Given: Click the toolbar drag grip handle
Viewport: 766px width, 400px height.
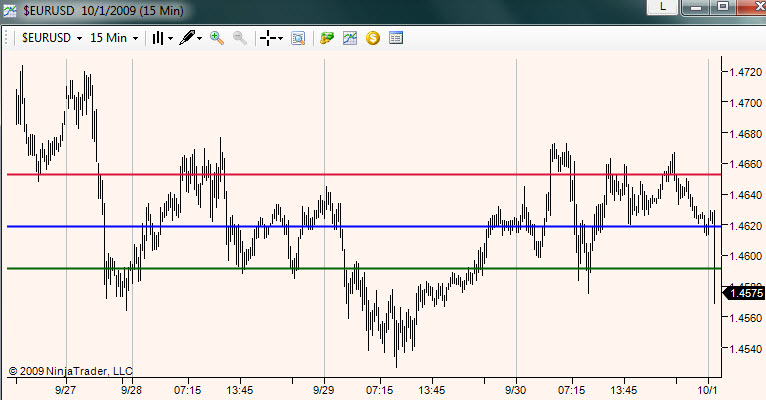Looking at the screenshot, I should coord(7,38).
